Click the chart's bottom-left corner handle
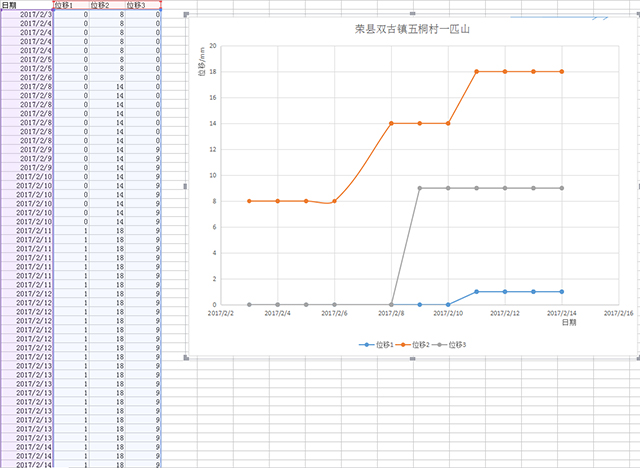This screenshot has width=640, height=468. [187, 358]
